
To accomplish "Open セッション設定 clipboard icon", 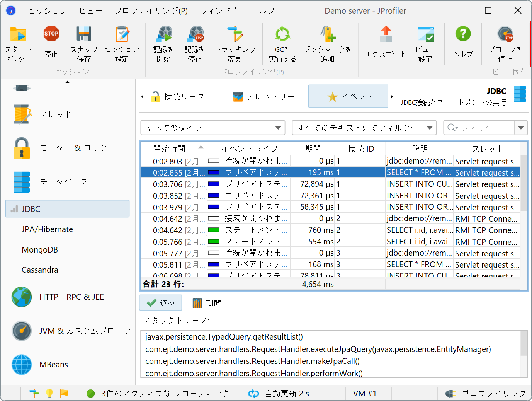I will (122, 34).
